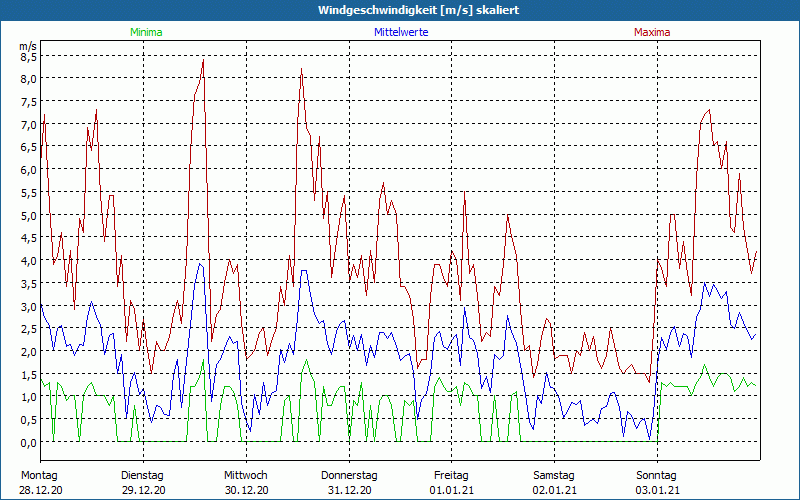This screenshot has width=800, height=500.
Task: Click the '01.01.21' date label
Action: click(x=452, y=490)
